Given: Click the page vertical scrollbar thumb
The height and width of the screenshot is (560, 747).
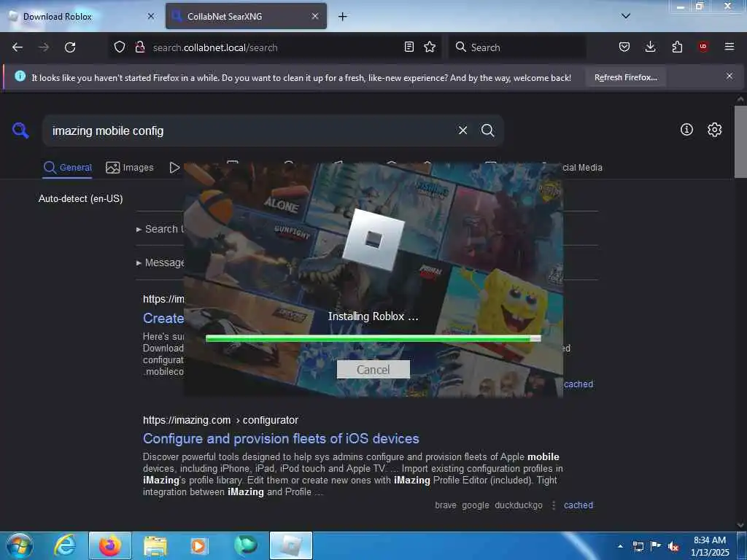Looking at the screenshot, I should tap(740, 141).
